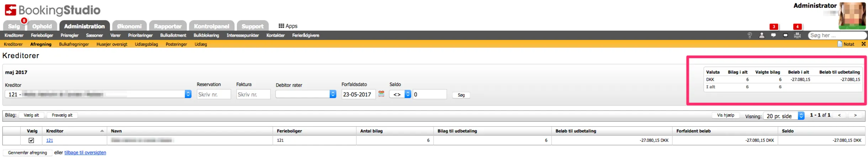Open the Kreditor dropdown
Image resolution: width=868 pixels, height=164 pixels.
tap(98, 94)
